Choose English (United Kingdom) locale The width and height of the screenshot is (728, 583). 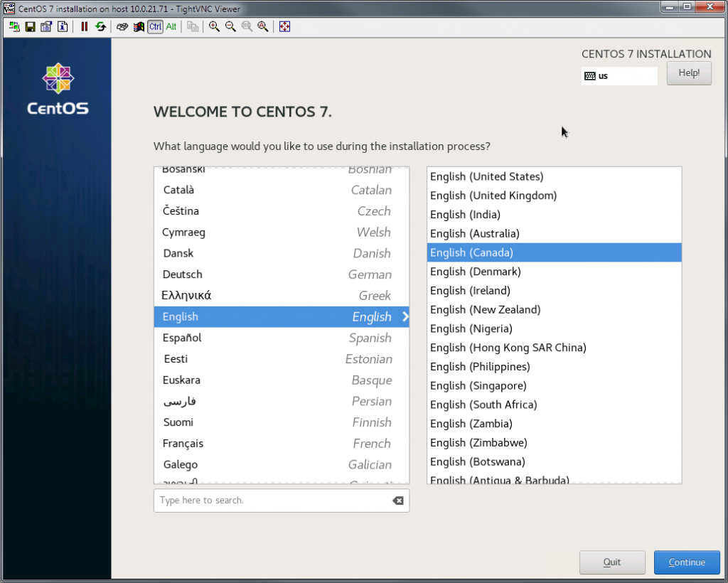tap(555, 196)
